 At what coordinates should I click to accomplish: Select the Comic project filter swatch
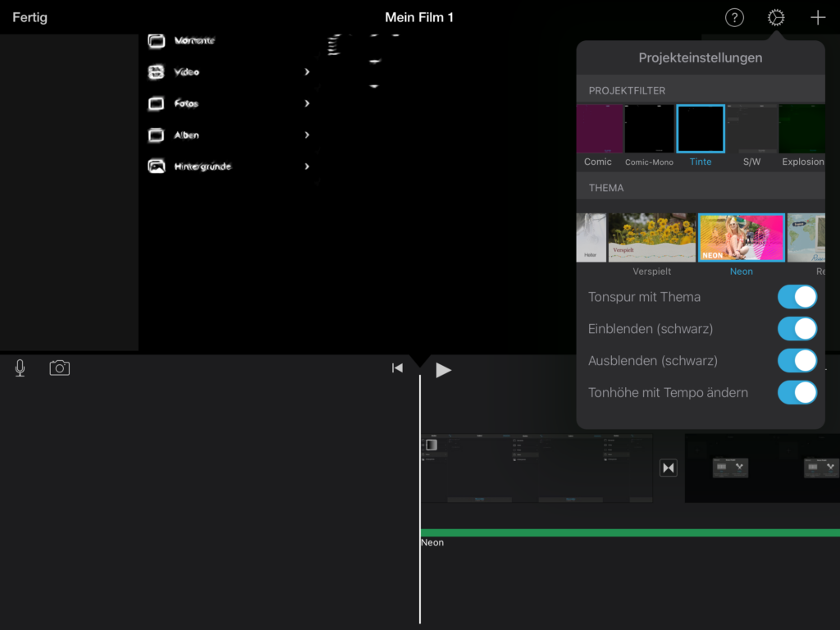[x=600, y=130]
